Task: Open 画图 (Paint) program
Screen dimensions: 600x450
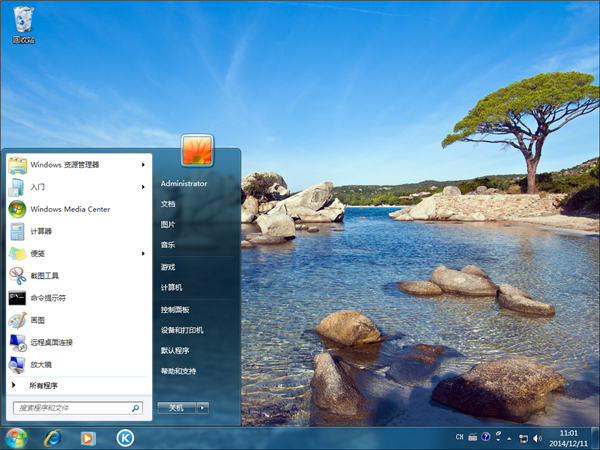Action: click(x=38, y=320)
